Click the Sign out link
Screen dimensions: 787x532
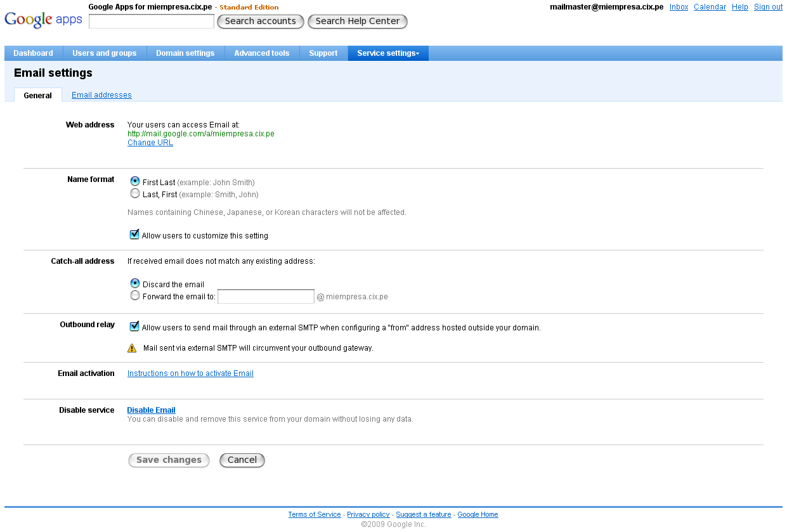(768, 7)
